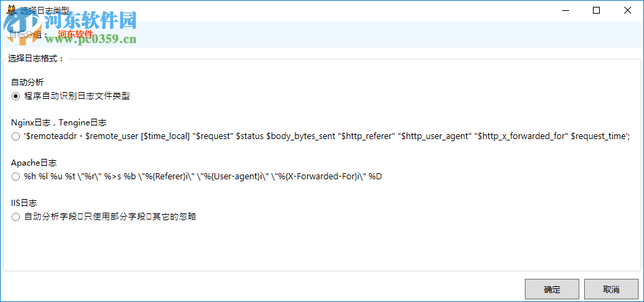The width and height of the screenshot is (644, 302).
Task: Click the app icon in title bar
Action: point(11,10)
